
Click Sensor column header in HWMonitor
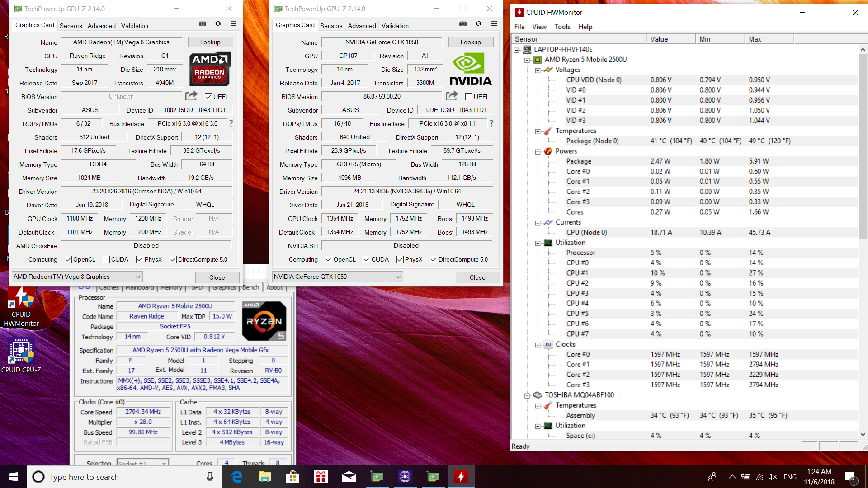(579, 39)
